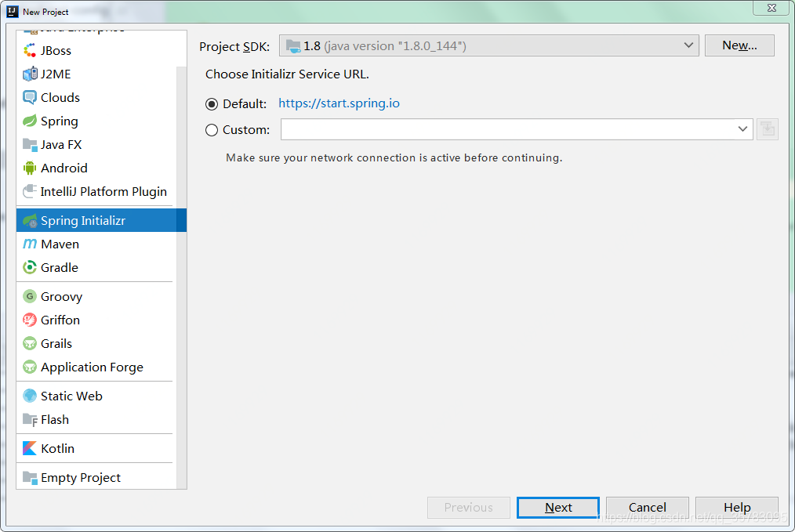The image size is (795, 532).
Task: Click the Flash folder icon
Action: click(x=30, y=419)
